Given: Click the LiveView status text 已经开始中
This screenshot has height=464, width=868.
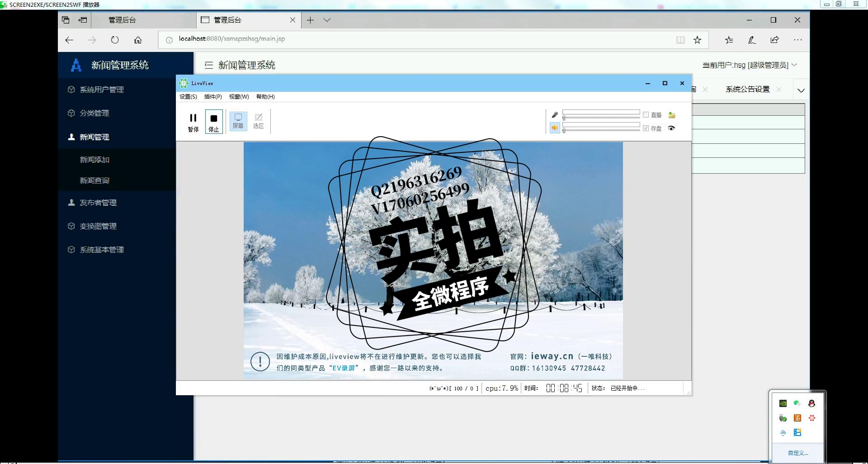Looking at the screenshot, I should pos(627,388).
